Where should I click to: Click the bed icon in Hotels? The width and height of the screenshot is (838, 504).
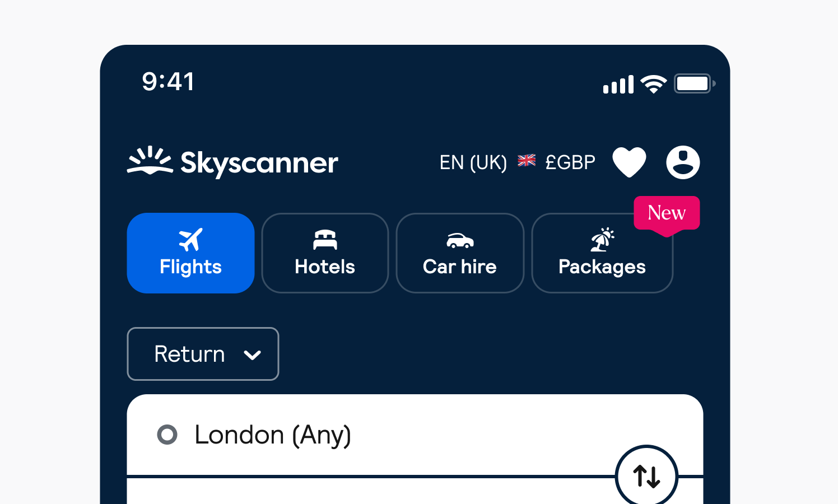click(325, 240)
